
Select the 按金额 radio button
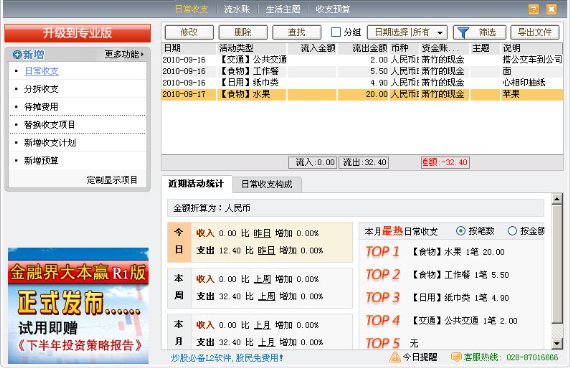click(512, 231)
